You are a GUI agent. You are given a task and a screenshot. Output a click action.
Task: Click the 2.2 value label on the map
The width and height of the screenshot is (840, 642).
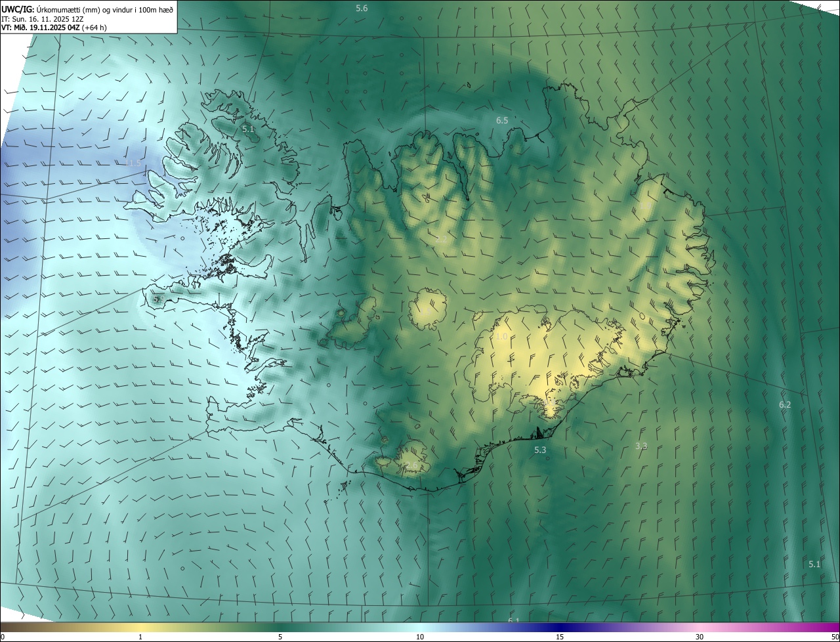tap(441, 239)
